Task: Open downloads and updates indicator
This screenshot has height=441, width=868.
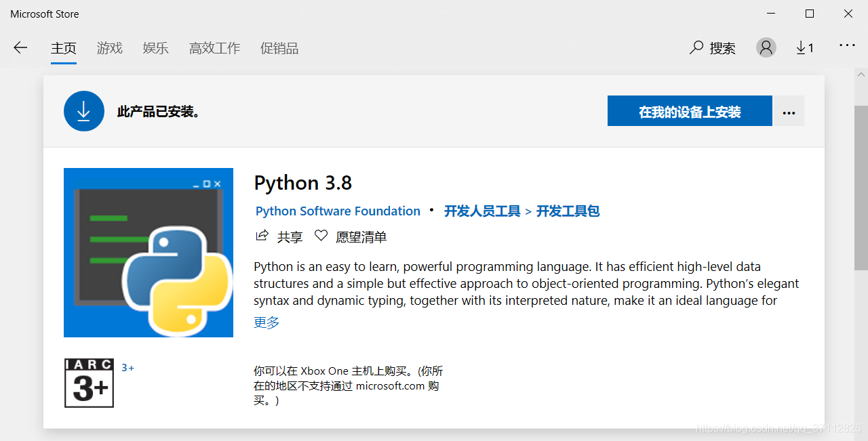Action: coord(805,47)
